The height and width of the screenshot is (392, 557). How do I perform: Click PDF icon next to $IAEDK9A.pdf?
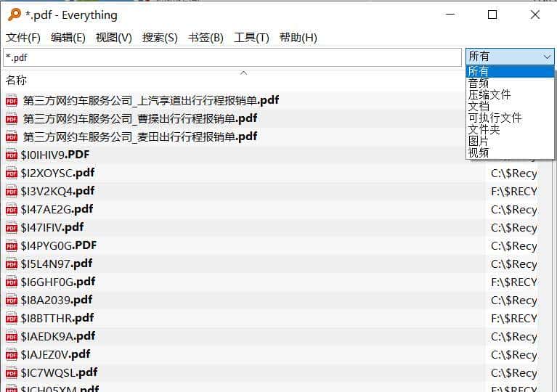12,336
